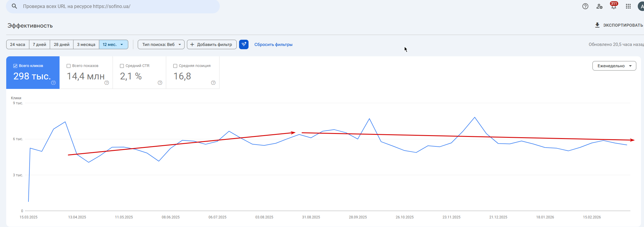Open the Google apps grid
The height and width of the screenshot is (227, 644).
point(628,6)
